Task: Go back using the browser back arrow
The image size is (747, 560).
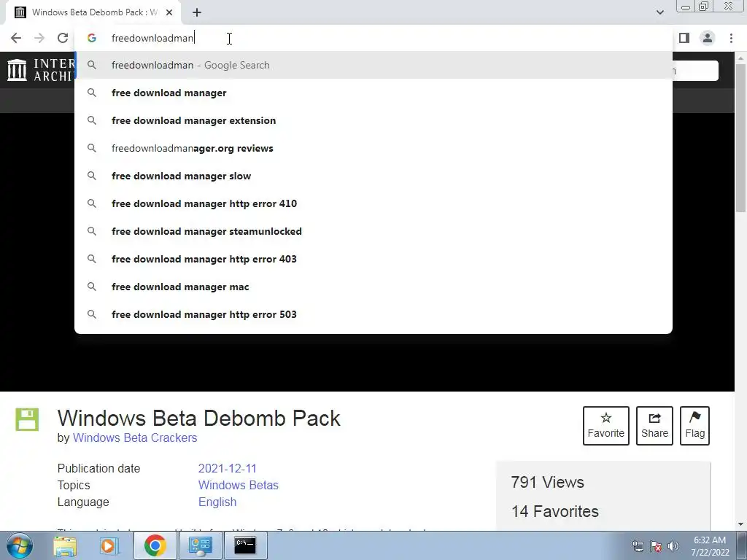Action: click(x=16, y=38)
